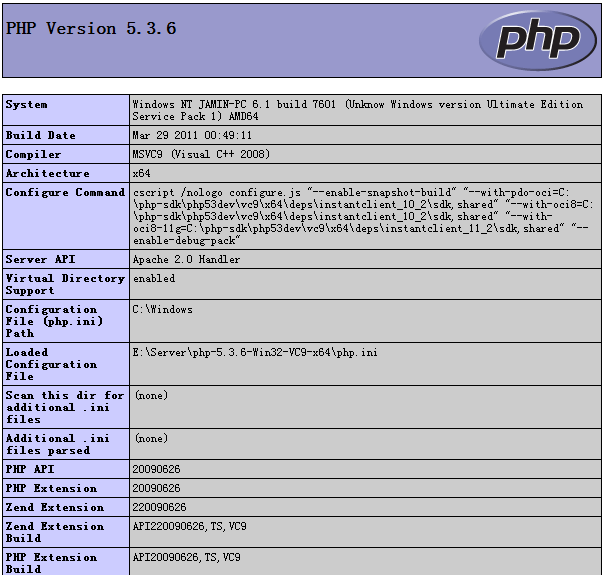Viewport: 605px width, 575px height.
Task: Select the loaded php.ini file path
Action: pos(255,352)
